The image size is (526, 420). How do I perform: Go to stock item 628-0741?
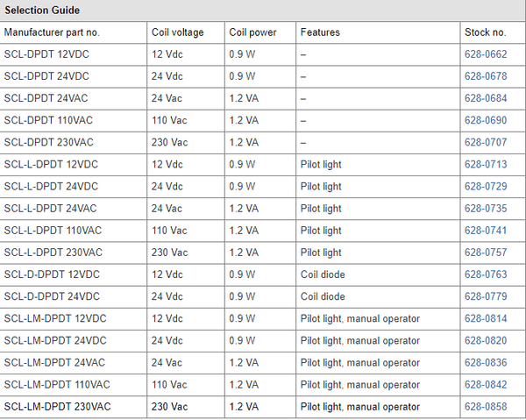point(485,231)
